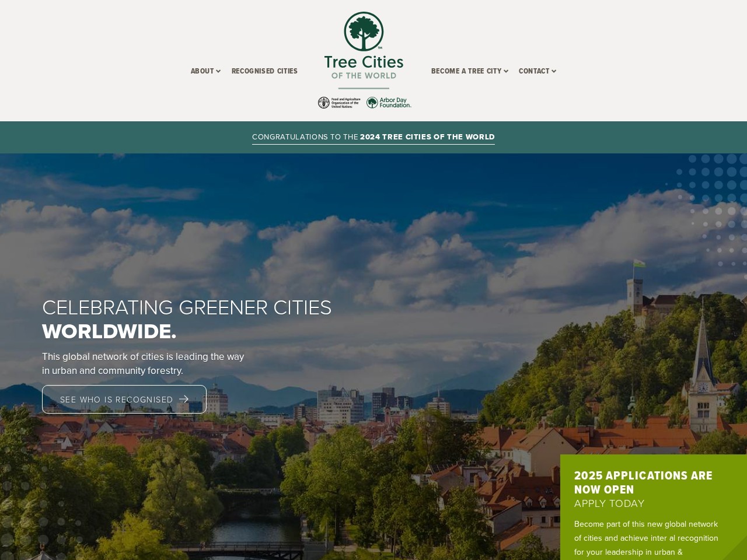Click the Tree Cities of the World wordmark
This screenshot has width=747, height=560.
[364, 67]
